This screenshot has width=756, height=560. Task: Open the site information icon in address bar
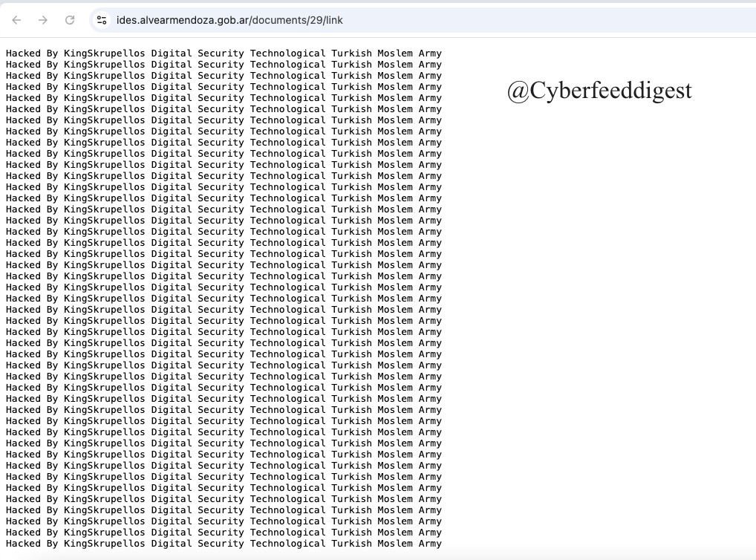(x=102, y=20)
